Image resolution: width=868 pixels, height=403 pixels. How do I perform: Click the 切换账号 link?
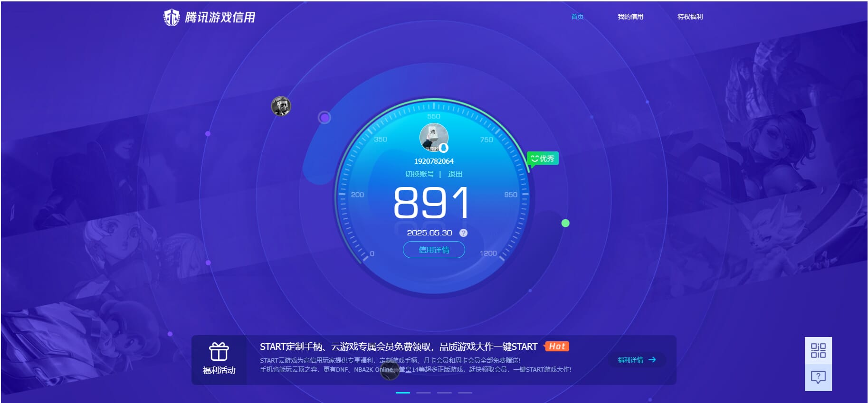(420, 174)
